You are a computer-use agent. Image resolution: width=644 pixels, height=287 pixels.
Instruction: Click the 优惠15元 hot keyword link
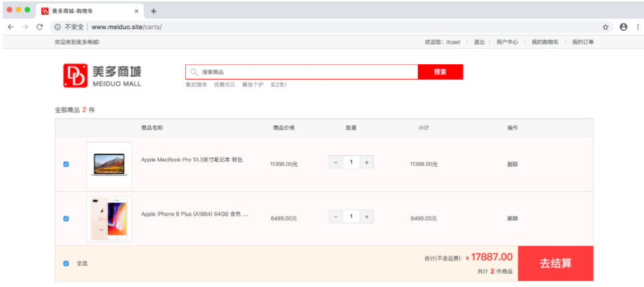coord(224,85)
